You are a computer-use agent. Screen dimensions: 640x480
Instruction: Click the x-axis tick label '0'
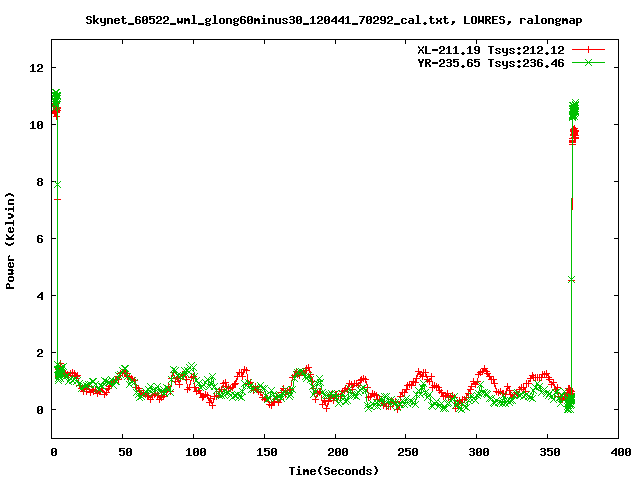pos(54,452)
